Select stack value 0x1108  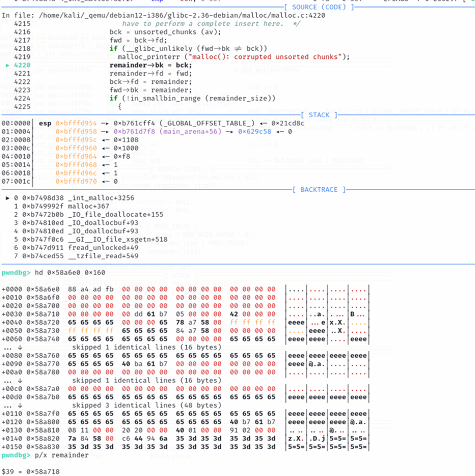[x=126, y=140]
